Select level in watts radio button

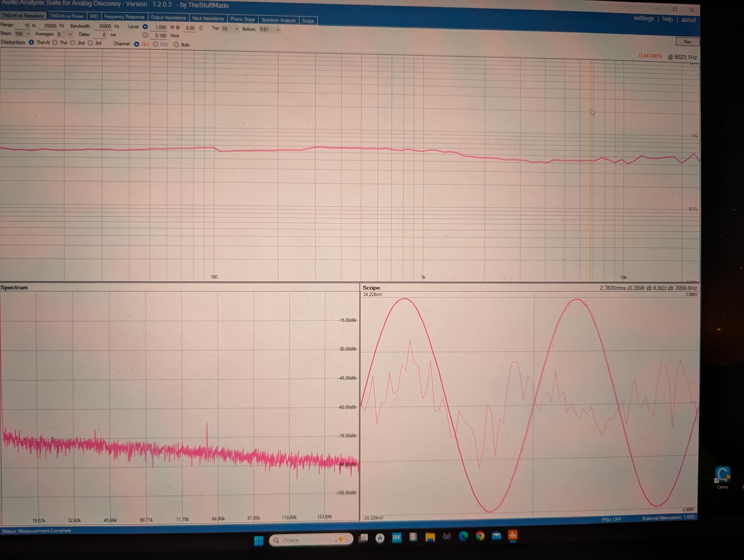click(x=145, y=27)
